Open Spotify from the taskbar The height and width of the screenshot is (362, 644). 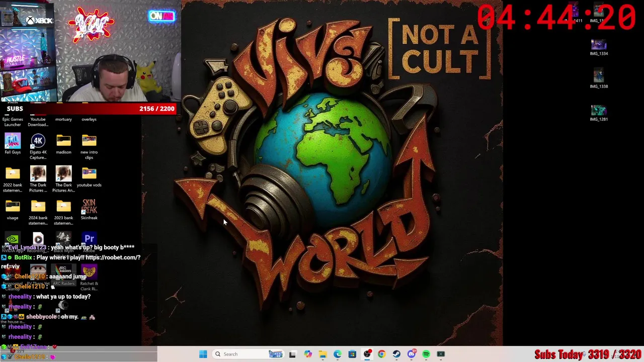tap(426, 354)
